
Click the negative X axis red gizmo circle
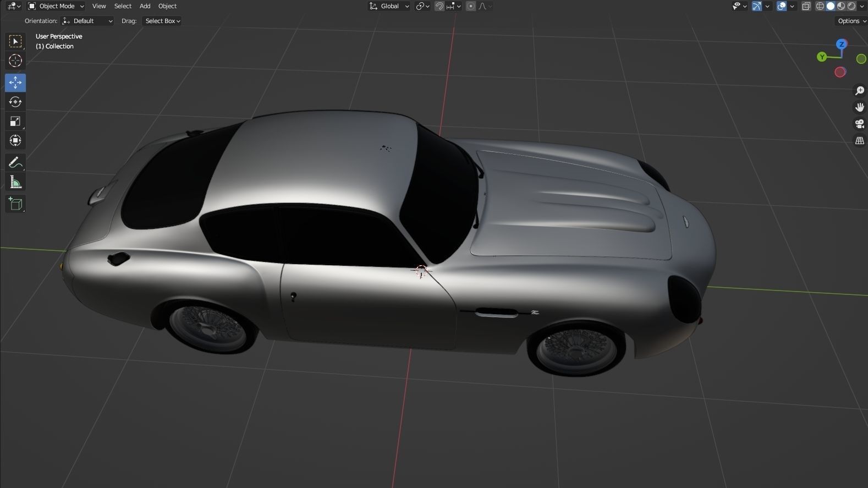pos(840,72)
